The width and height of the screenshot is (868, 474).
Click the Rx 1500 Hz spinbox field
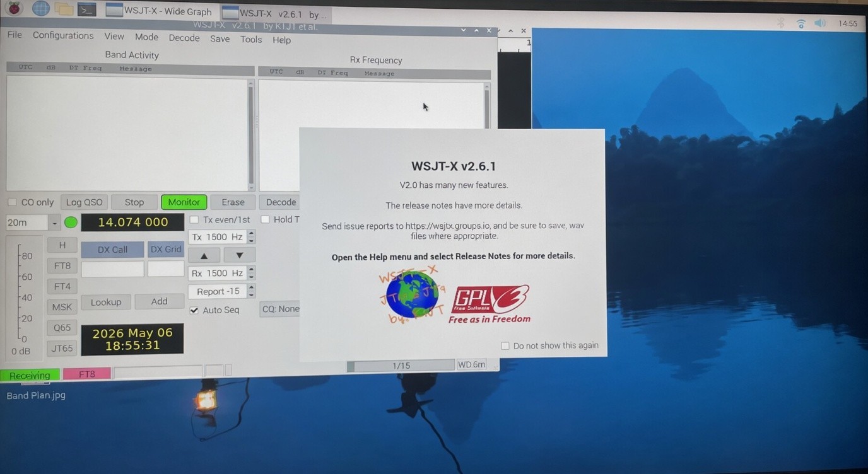(x=218, y=273)
